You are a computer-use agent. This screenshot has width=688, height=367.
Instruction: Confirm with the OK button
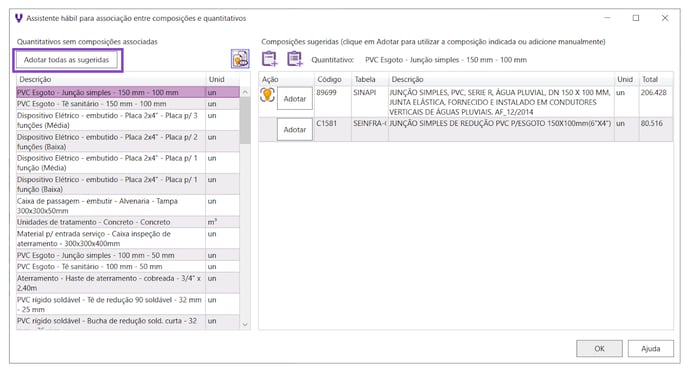tap(599, 349)
